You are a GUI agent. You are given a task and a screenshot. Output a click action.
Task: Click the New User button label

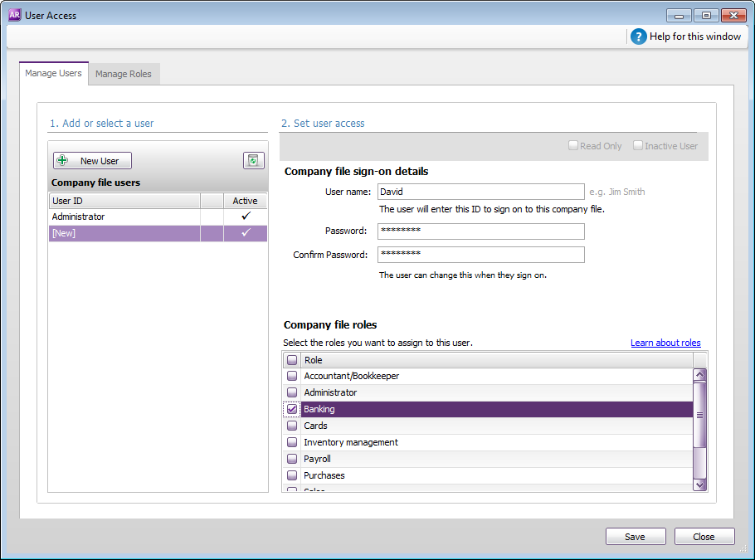[100, 161]
